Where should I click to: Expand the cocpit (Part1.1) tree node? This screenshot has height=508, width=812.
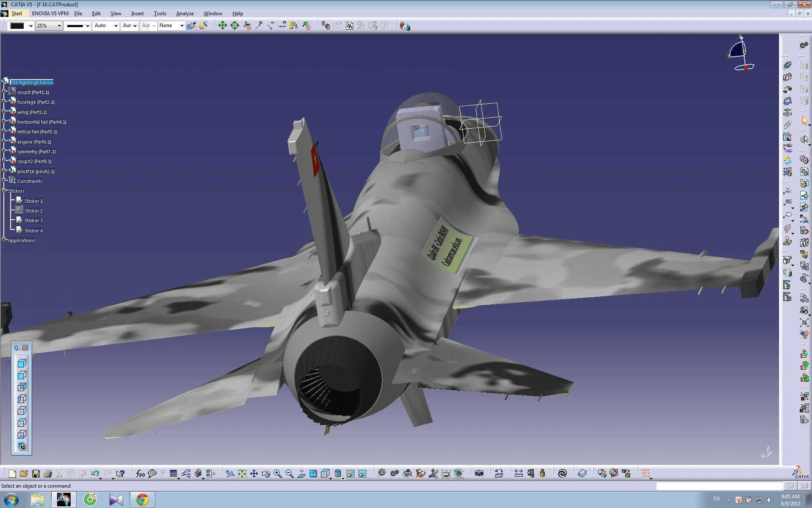(4, 91)
